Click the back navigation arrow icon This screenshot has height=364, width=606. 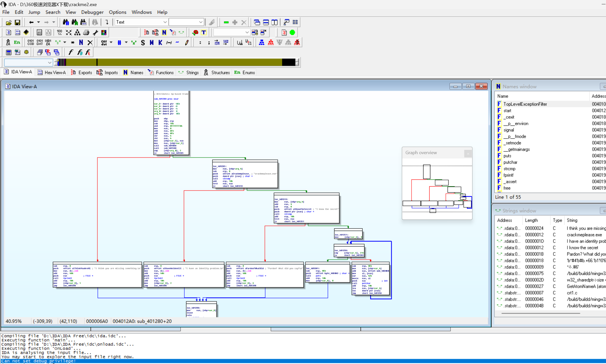[31, 22]
